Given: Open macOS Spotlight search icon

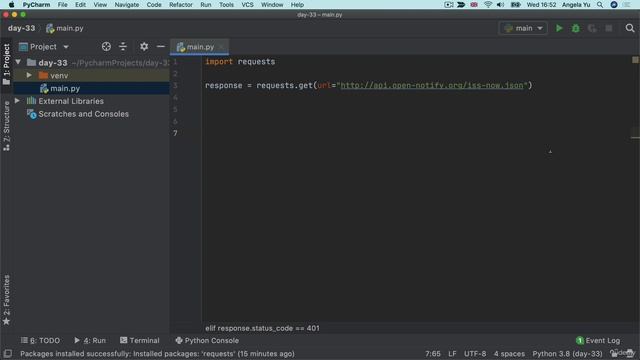Looking at the screenshot, I should tap(600, 4).
